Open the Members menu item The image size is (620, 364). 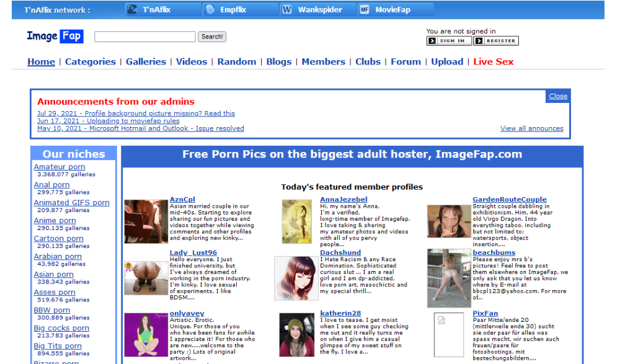(324, 62)
